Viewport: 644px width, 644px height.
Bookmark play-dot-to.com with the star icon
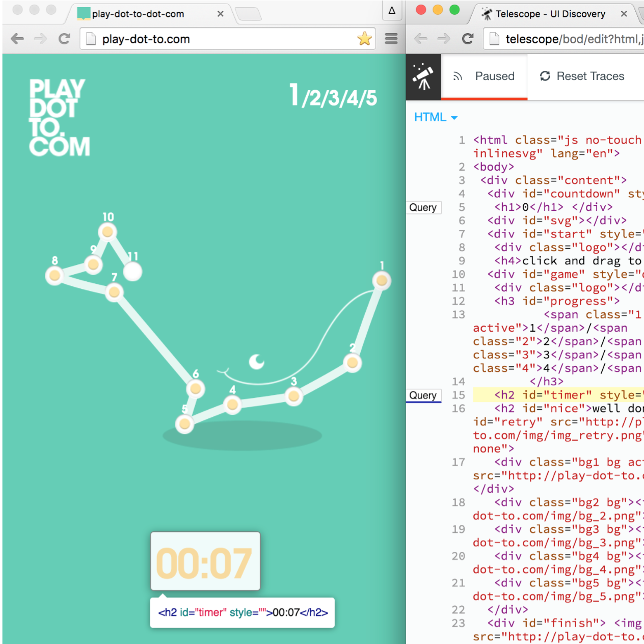(x=364, y=39)
